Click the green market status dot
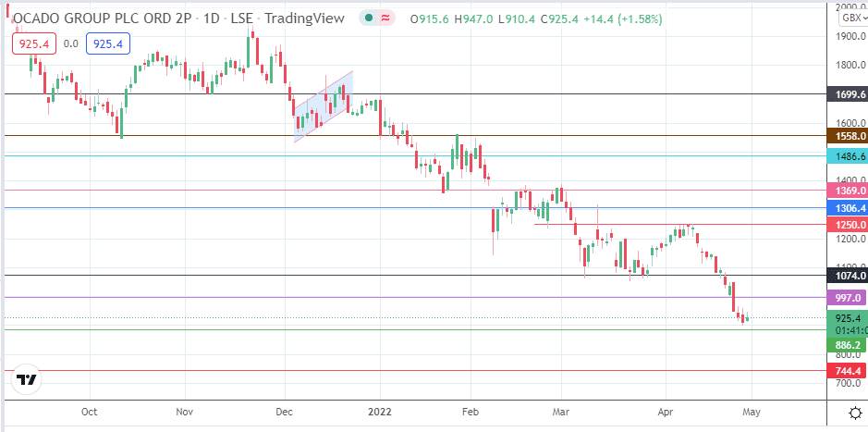868x432 pixels. coord(369,19)
